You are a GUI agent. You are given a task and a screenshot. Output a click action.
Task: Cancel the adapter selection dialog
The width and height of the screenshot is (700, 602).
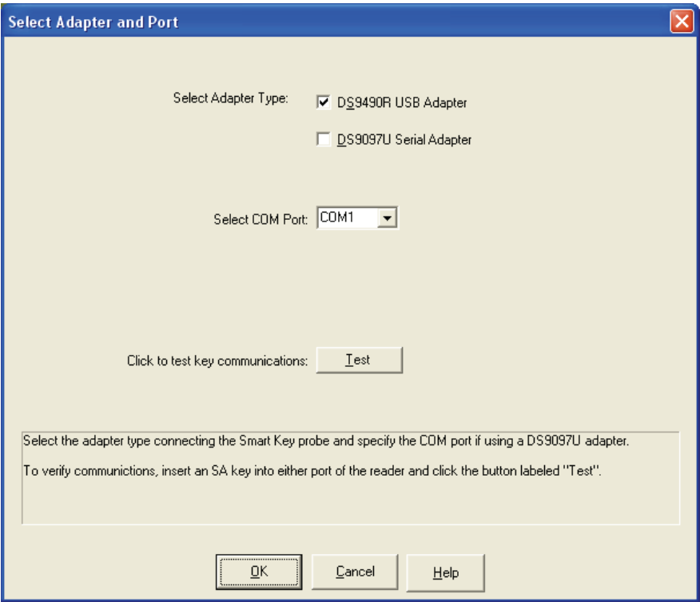(x=355, y=572)
